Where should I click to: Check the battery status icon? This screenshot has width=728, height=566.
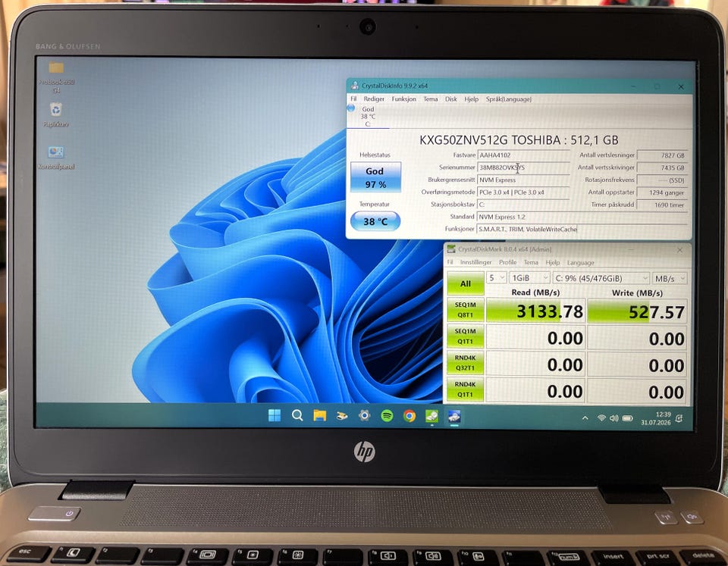tap(627, 418)
